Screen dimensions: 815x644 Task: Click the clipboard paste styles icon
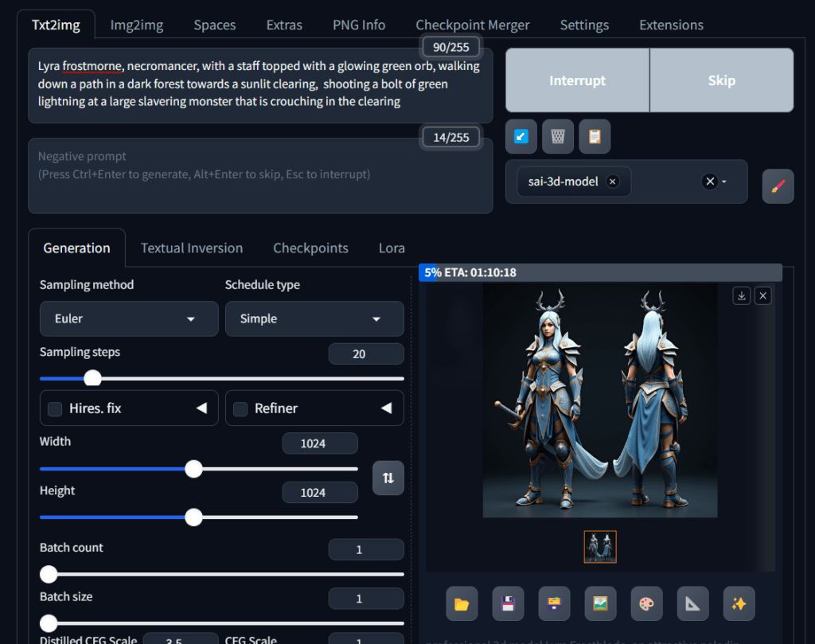point(595,137)
